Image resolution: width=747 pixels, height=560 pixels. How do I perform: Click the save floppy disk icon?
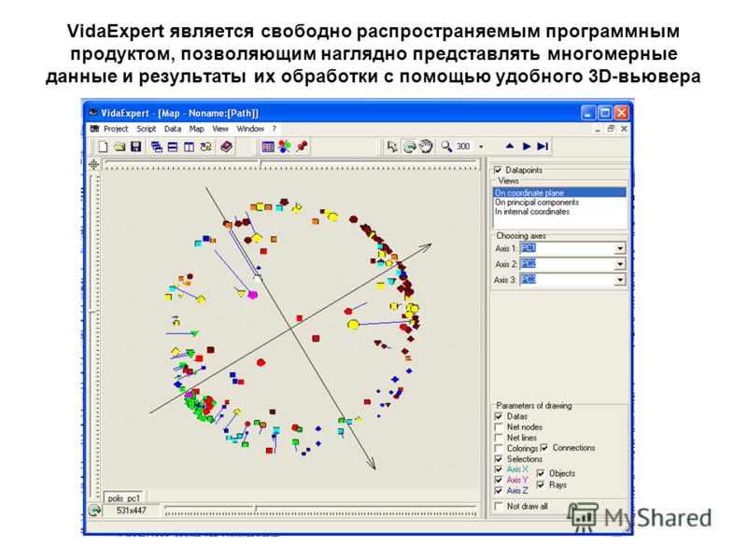click(134, 147)
